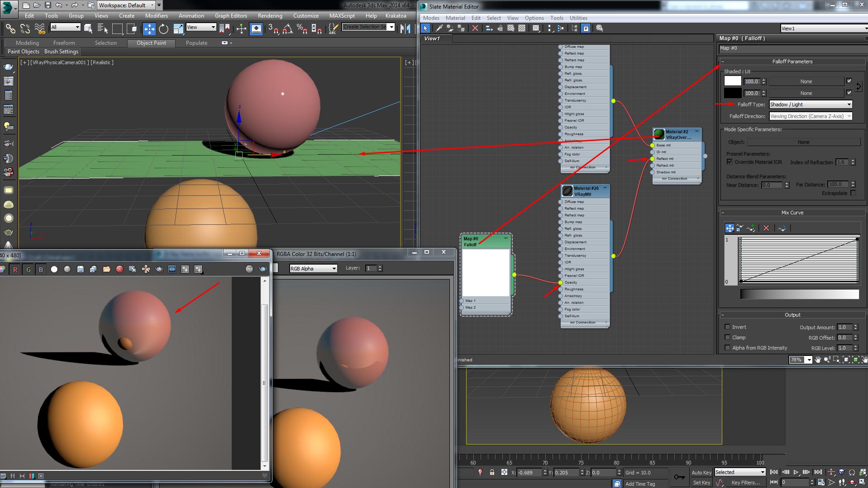Click the Swap Colors arrow in Falloff Parameters
The height and width of the screenshot is (488, 868).
tap(858, 86)
